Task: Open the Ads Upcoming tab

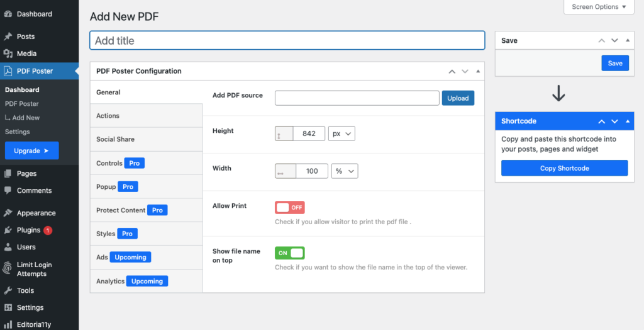Action: coord(147,257)
